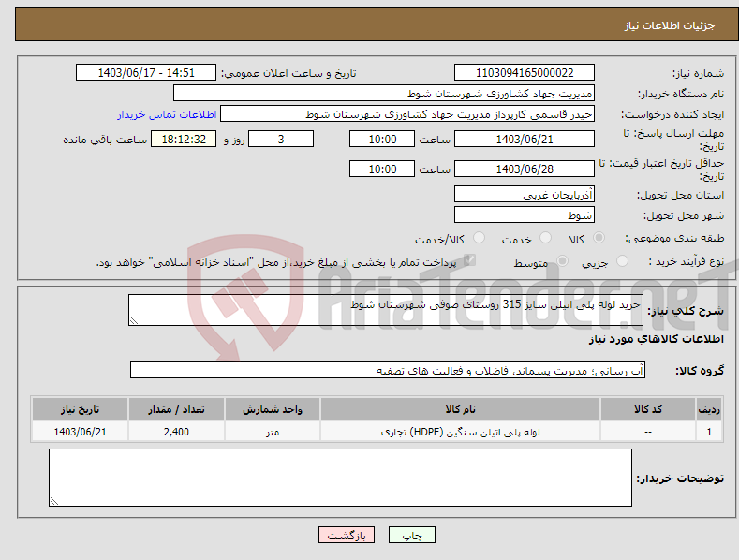Click buyer organization name field
The height and width of the screenshot is (560, 739).
click(x=384, y=94)
